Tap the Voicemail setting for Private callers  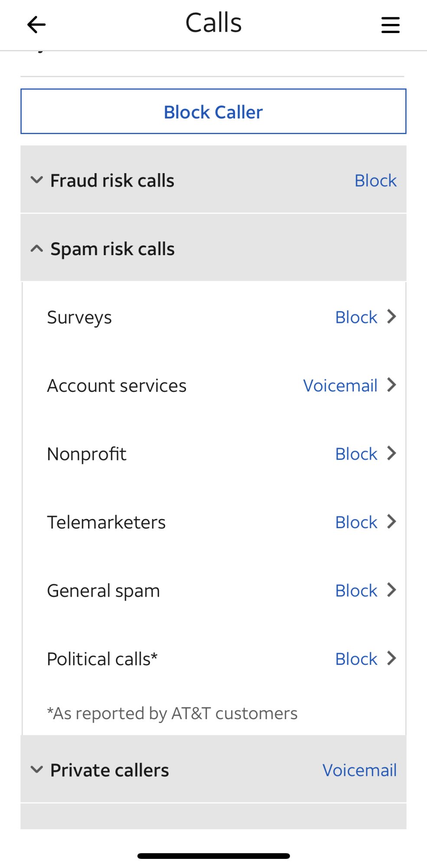coord(359,770)
